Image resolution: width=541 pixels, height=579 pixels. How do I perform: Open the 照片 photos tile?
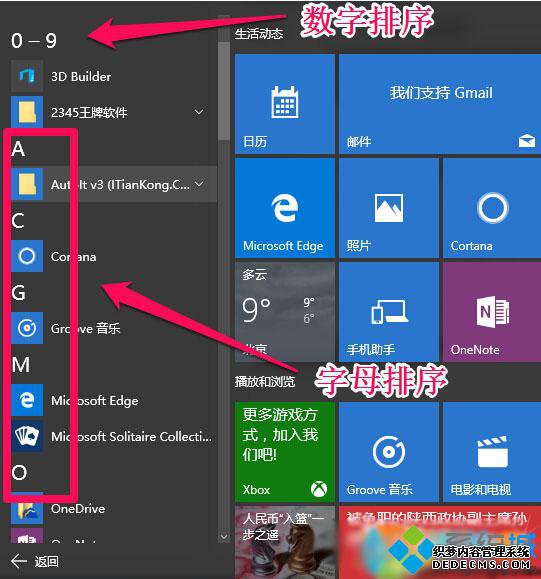click(x=389, y=208)
